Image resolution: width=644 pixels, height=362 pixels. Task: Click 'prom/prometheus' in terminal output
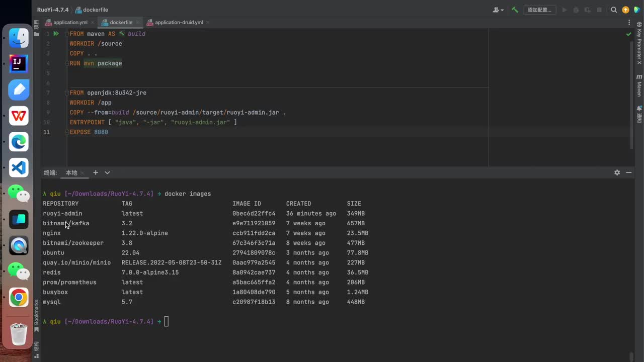pyautogui.click(x=69, y=282)
